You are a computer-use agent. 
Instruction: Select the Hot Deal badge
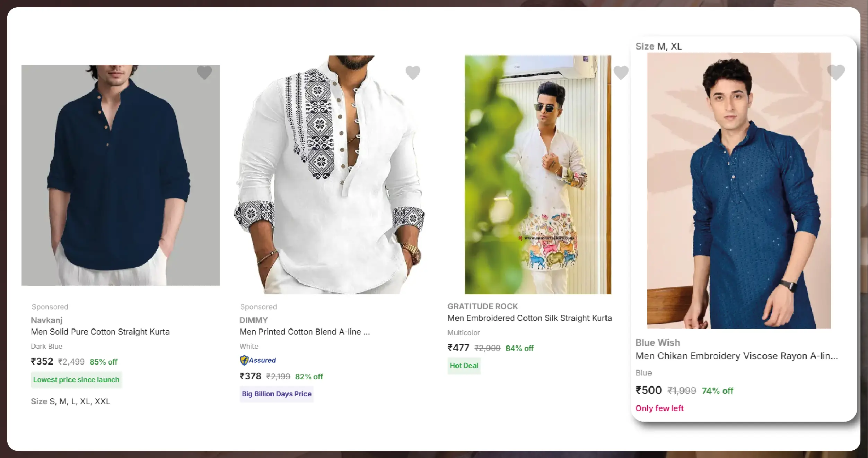click(x=464, y=366)
